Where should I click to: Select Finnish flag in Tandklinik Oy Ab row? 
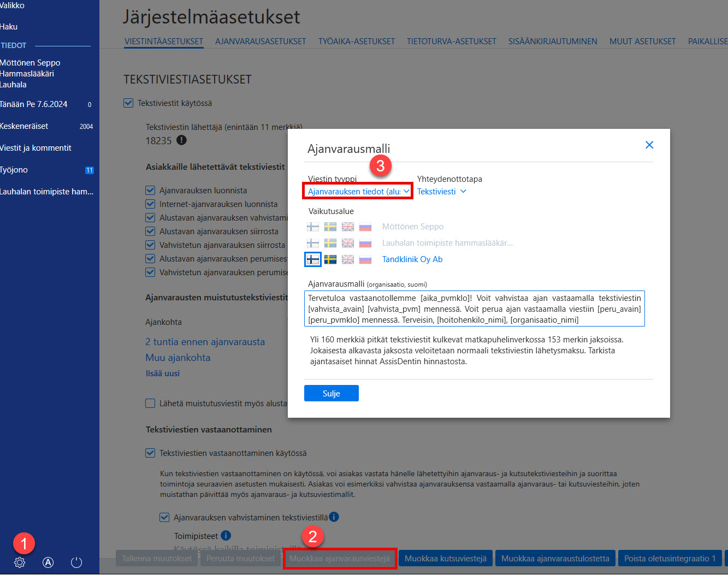(313, 259)
